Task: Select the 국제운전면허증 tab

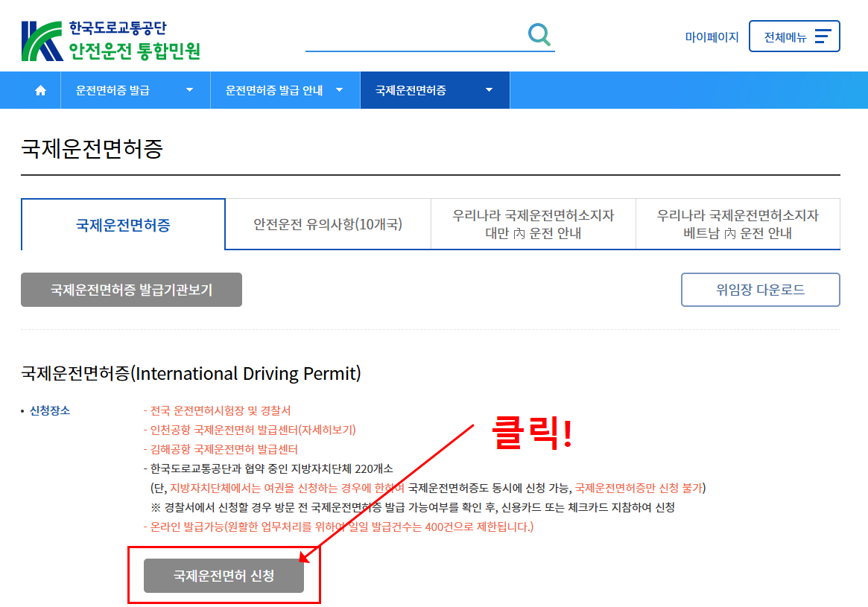Action: [x=123, y=224]
